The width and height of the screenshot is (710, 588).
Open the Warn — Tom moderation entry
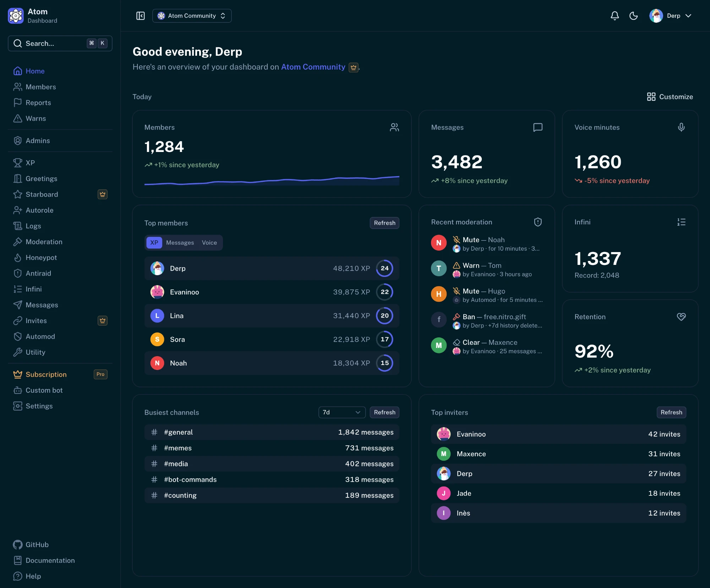coord(487,269)
